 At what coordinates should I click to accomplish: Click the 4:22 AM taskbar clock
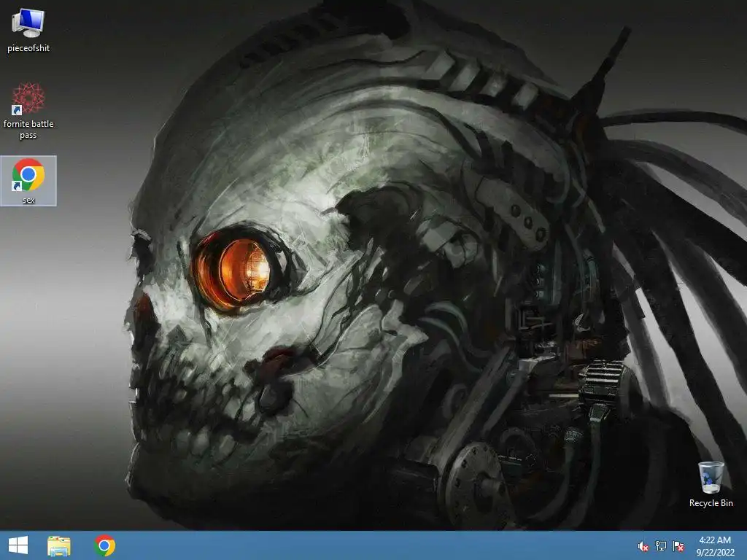715,540
